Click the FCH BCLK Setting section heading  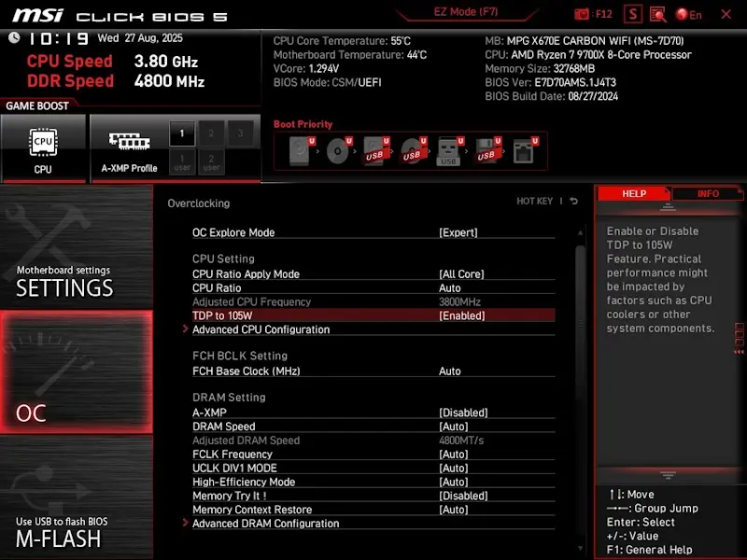(240, 356)
